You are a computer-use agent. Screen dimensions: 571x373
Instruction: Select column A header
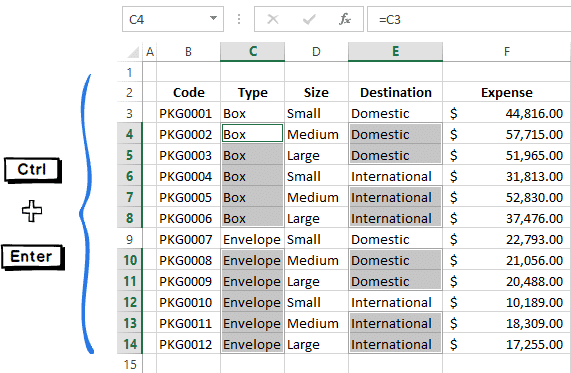click(x=150, y=52)
